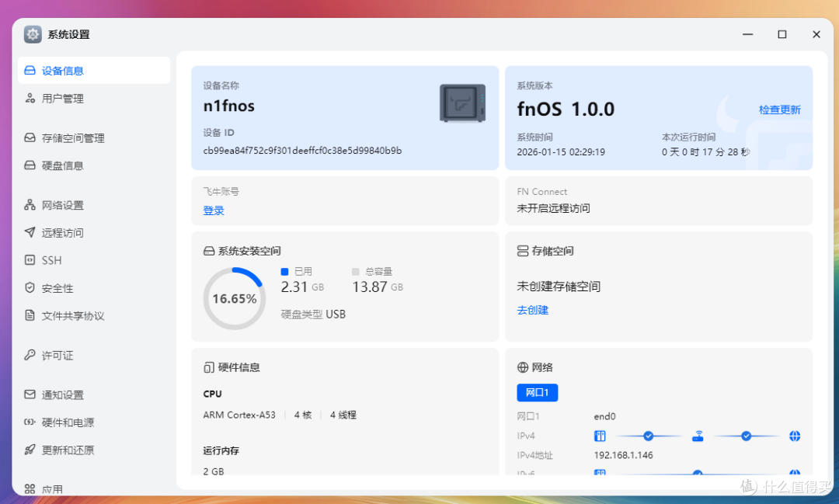Image resolution: width=839 pixels, height=504 pixels.
Task: Click the 2 GB memory value
Action: coord(214,471)
